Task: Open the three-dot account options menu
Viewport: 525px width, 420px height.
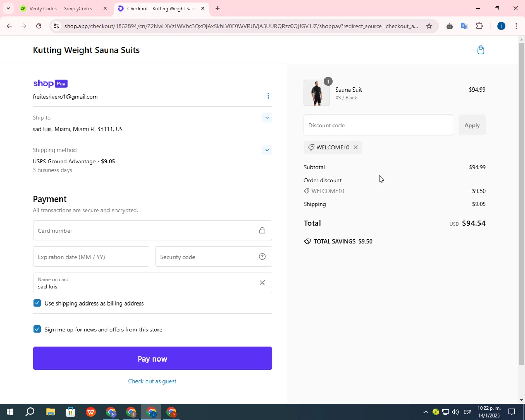Action: tap(268, 96)
